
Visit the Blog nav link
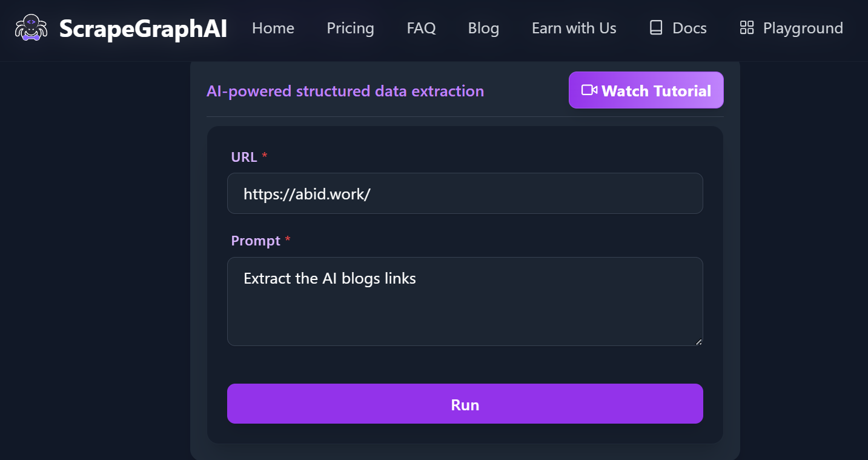tap(483, 28)
